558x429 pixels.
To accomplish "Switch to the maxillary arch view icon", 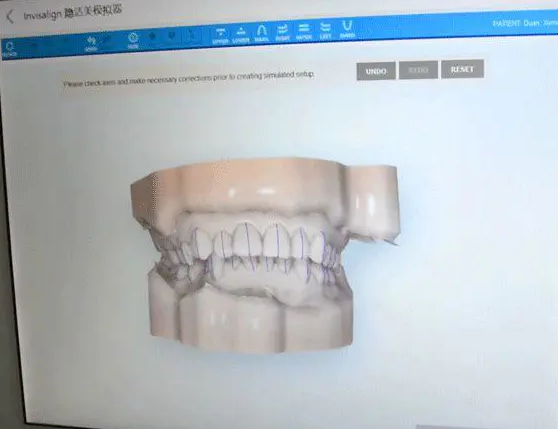I will [262, 34].
